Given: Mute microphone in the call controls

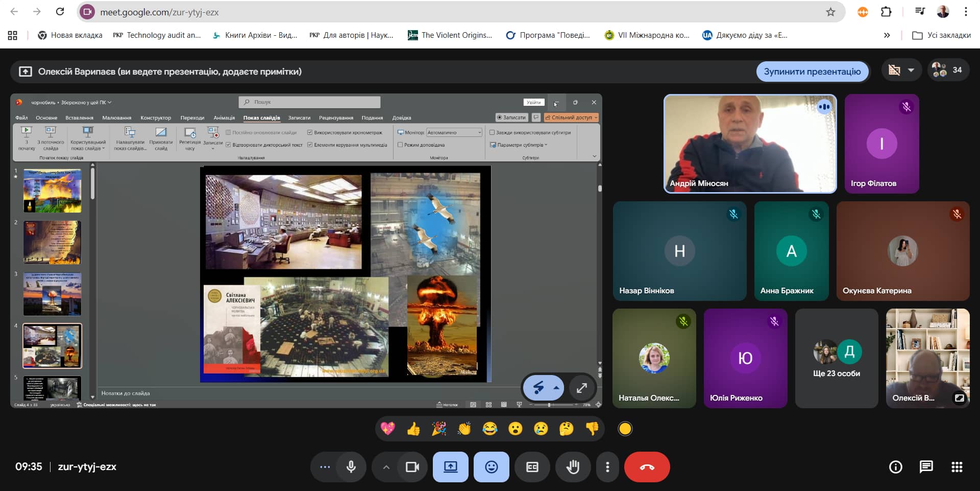Looking at the screenshot, I should point(351,467).
